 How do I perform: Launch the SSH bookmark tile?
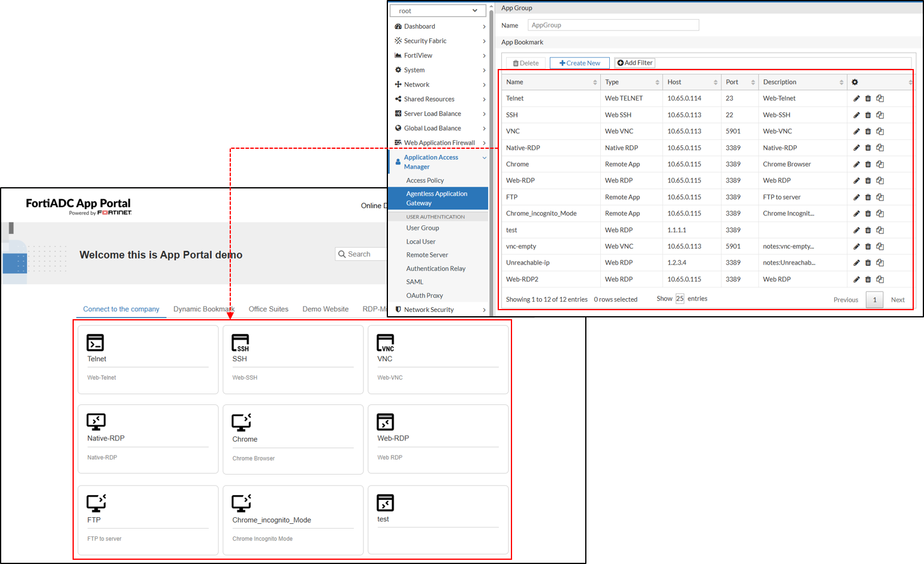coord(292,359)
